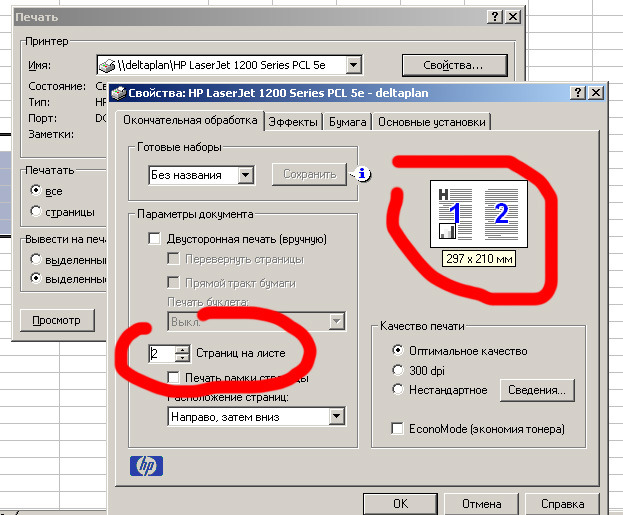Enable Двусторонняя печать (вручную) checkbox
This screenshot has width=623, height=515.
click(154, 239)
